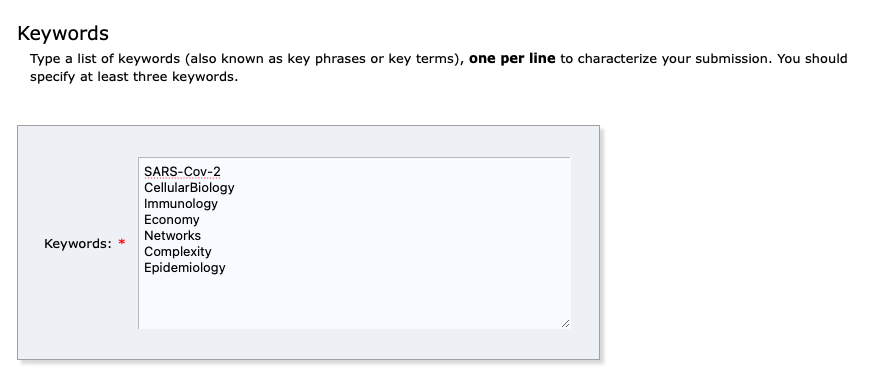The image size is (881, 378).
Task: Click blank area right of SARS-Cov-2 line
Action: click(x=393, y=171)
